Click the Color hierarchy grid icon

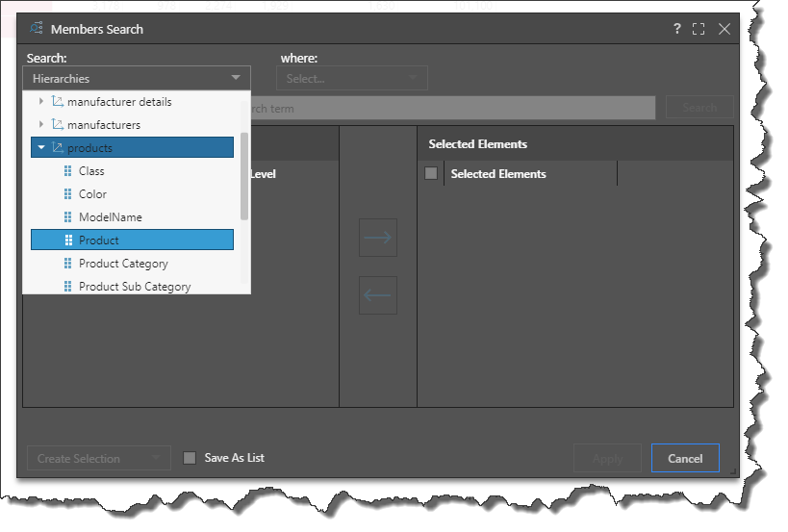click(x=67, y=194)
